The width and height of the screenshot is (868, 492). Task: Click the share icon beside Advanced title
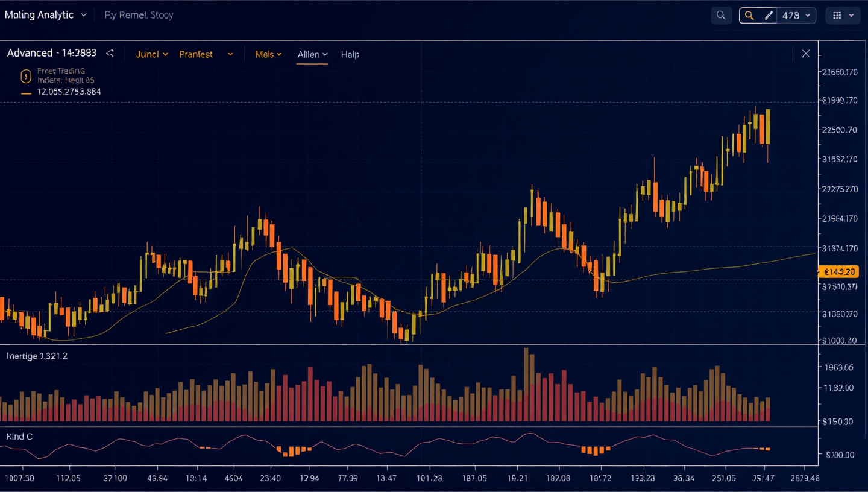[110, 54]
